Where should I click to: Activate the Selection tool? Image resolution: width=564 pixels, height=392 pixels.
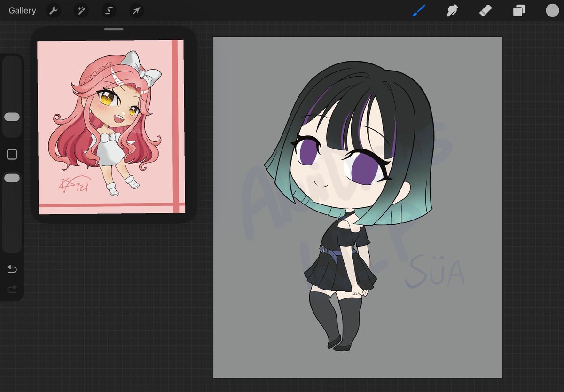coord(109,10)
